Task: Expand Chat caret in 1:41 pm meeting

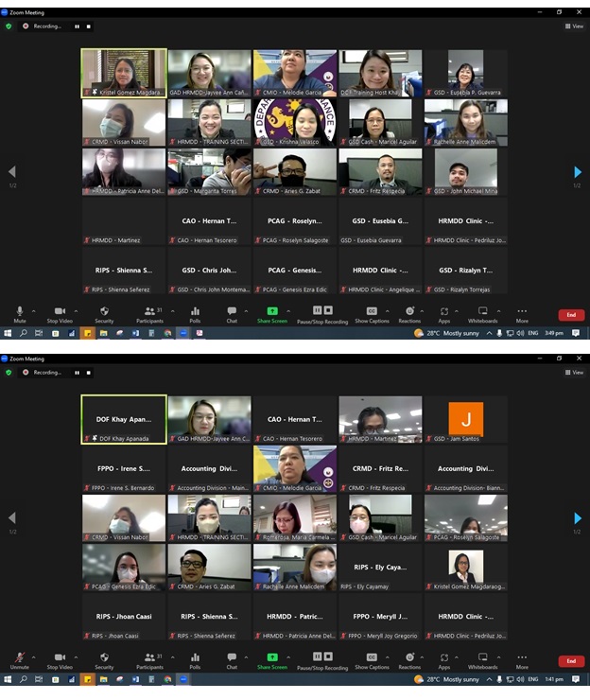Action: (246, 657)
